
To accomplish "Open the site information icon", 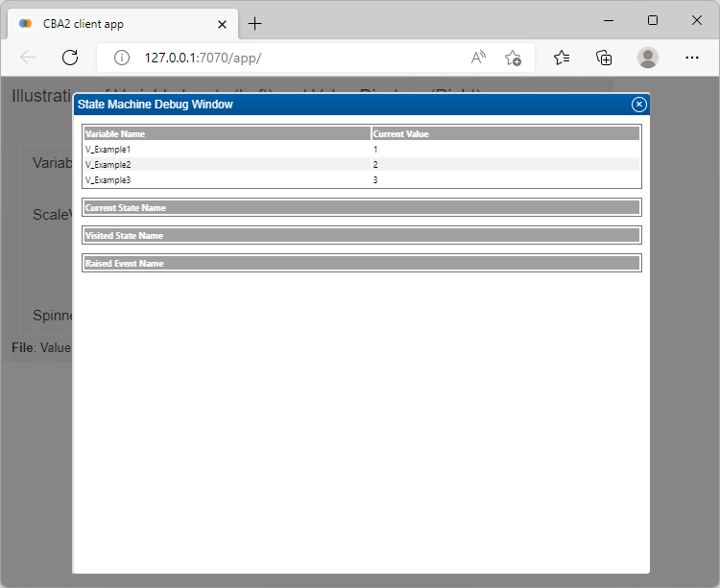I will [122, 58].
